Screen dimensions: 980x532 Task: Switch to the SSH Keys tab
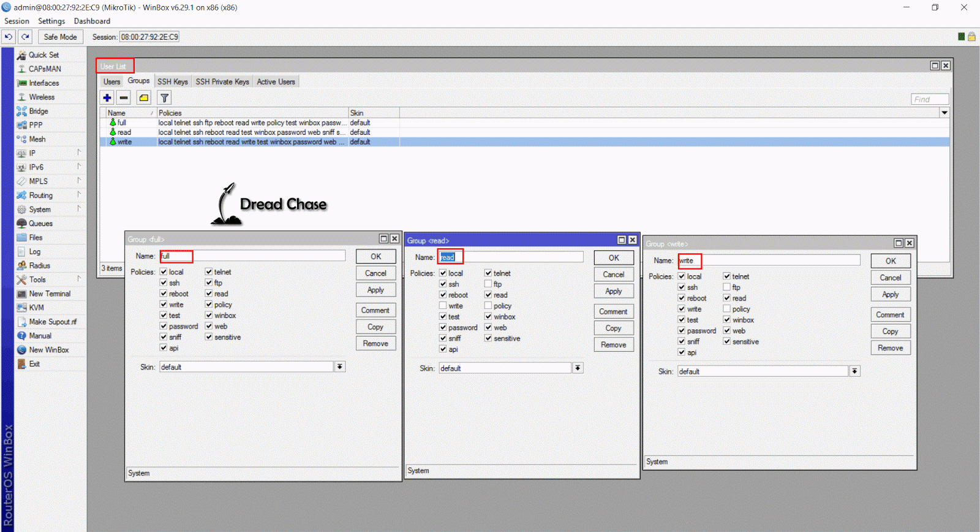click(173, 82)
